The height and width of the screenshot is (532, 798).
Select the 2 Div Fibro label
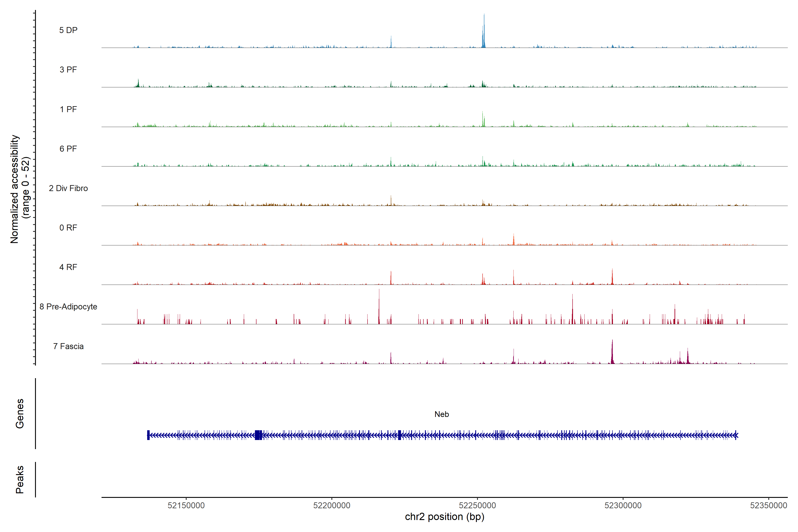click(x=68, y=188)
